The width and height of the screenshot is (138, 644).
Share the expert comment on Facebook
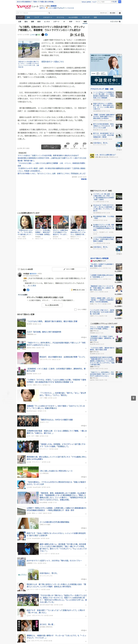(28, 290)
